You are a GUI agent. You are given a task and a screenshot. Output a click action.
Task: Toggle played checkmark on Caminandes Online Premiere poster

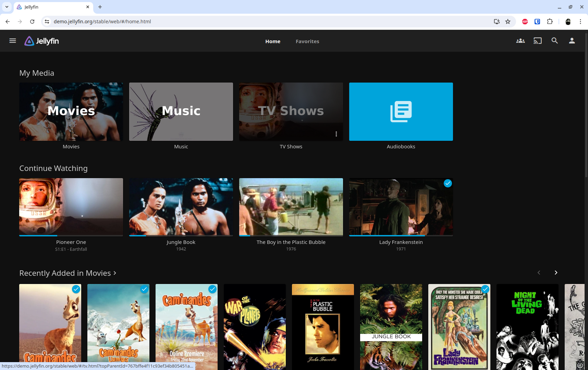point(212,289)
